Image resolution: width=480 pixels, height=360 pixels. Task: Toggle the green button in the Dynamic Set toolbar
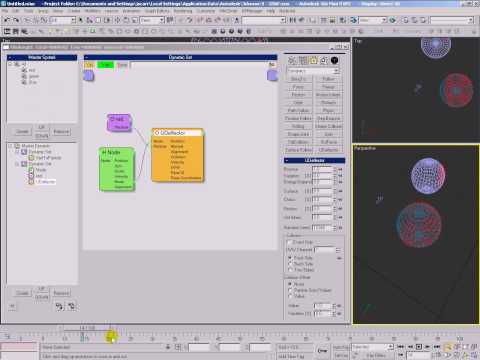click(x=106, y=65)
